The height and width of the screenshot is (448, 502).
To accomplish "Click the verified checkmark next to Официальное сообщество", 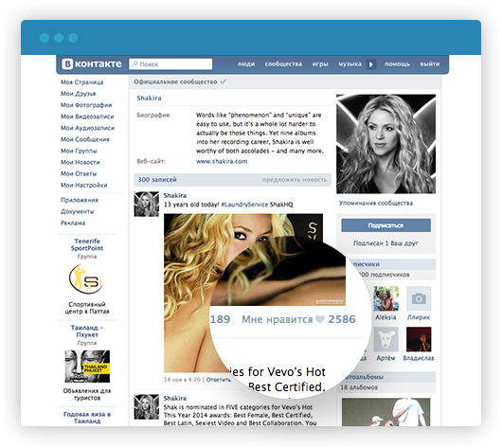I will click(224, 81).
